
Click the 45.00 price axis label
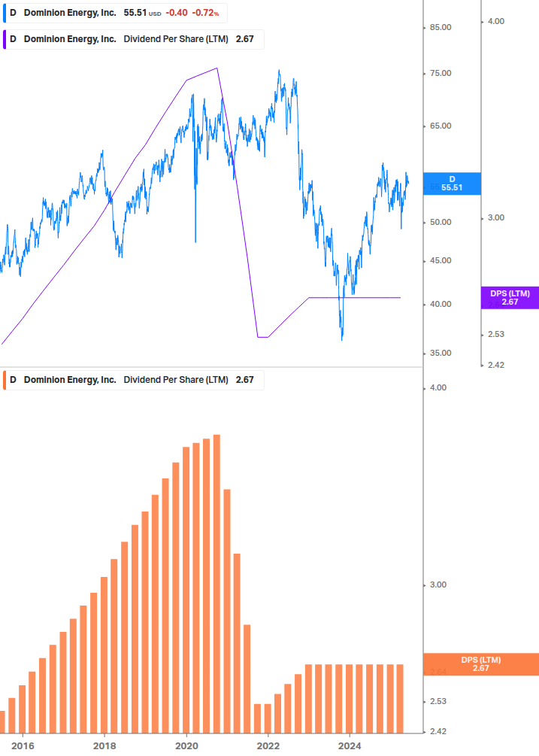tap(441, 261)
